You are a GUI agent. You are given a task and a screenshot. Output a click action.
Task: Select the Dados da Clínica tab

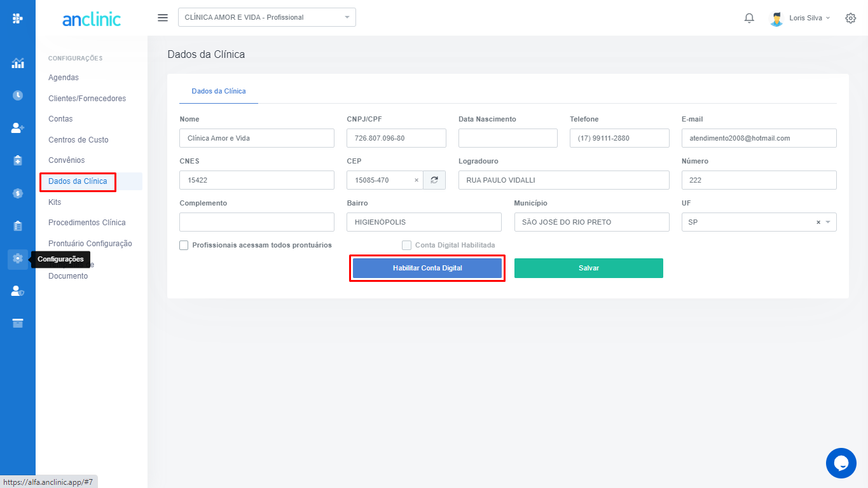(x=219, y=91)
